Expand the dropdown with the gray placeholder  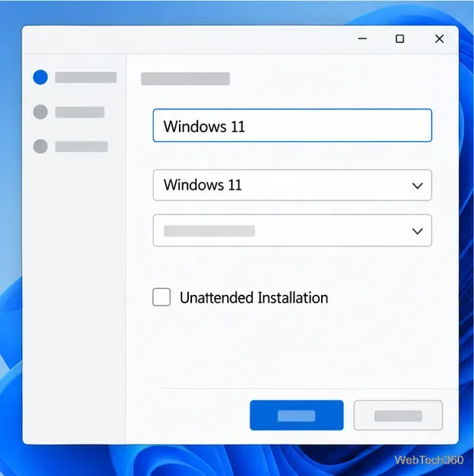point(292,231)
